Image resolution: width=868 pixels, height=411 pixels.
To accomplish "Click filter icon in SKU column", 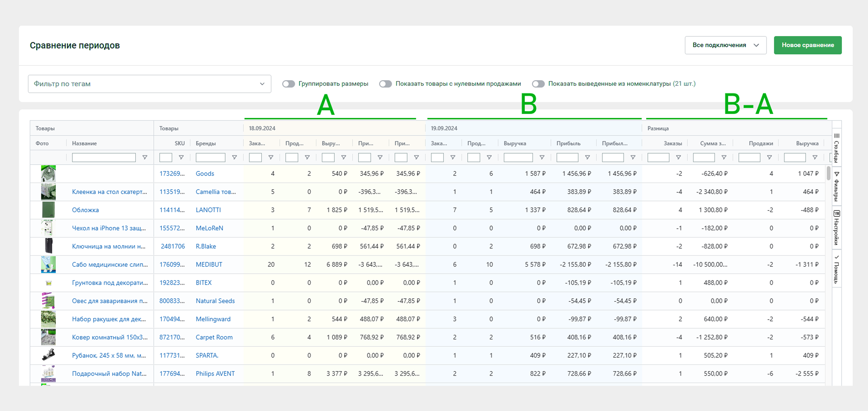I will [181, 157].
